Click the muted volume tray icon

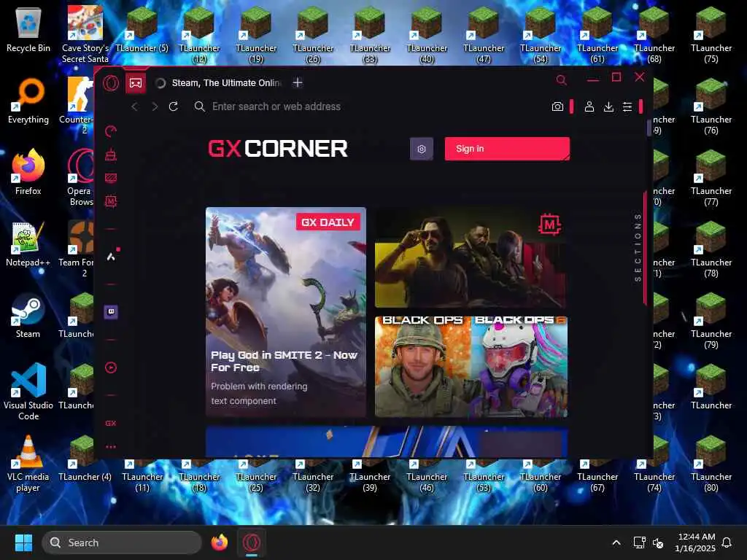[658, 542]
